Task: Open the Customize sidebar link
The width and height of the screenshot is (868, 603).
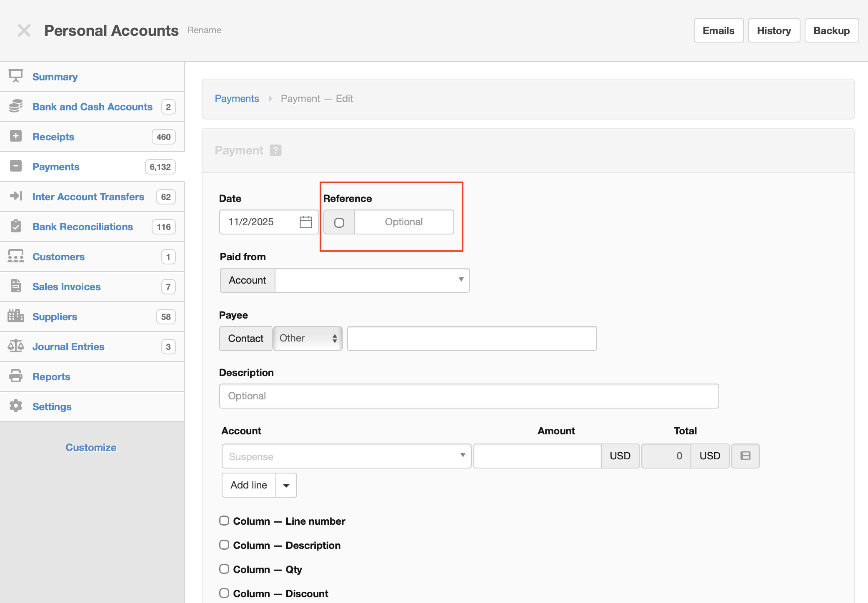Action: pyautogui.click(x=91, y=448)
